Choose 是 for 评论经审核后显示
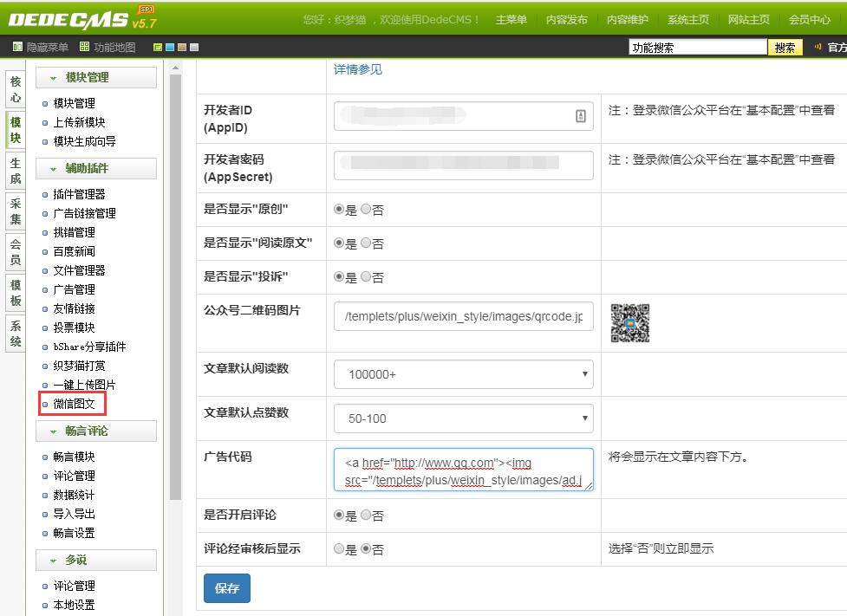The height and width of the screenshot is (616, 847). (339, 548)
